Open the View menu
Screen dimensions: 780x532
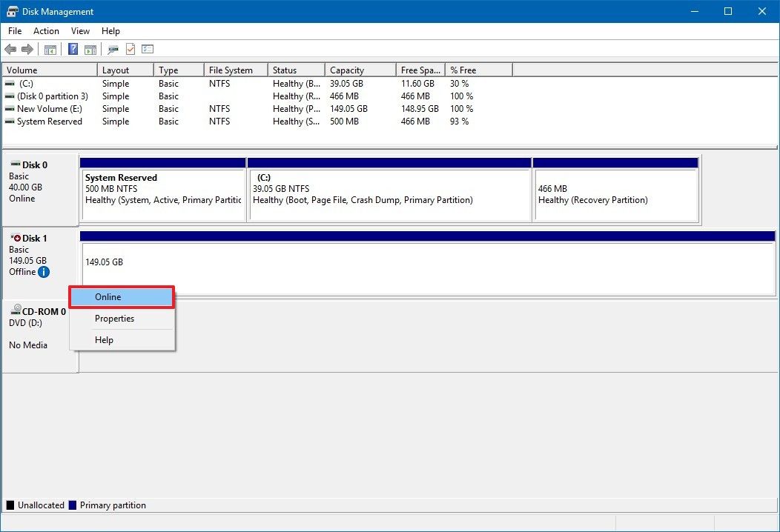pyautogui.click(x=80, y=31)
